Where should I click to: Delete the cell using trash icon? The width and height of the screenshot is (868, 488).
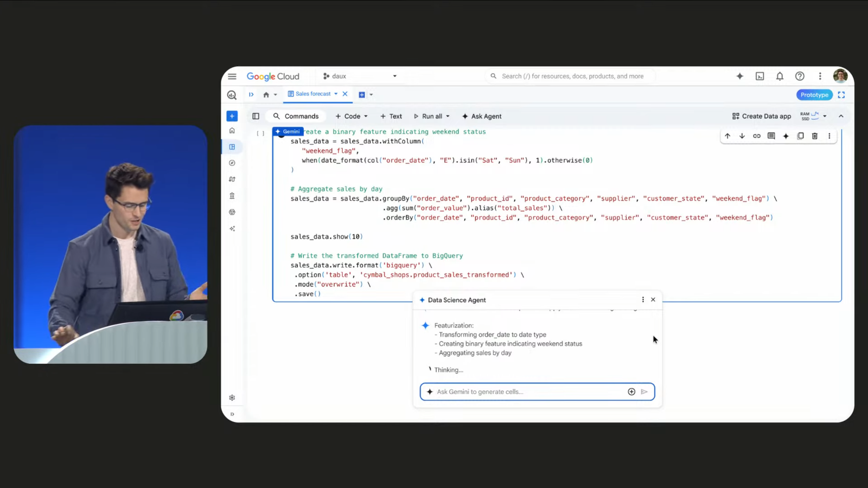click(x=815, y=136)
